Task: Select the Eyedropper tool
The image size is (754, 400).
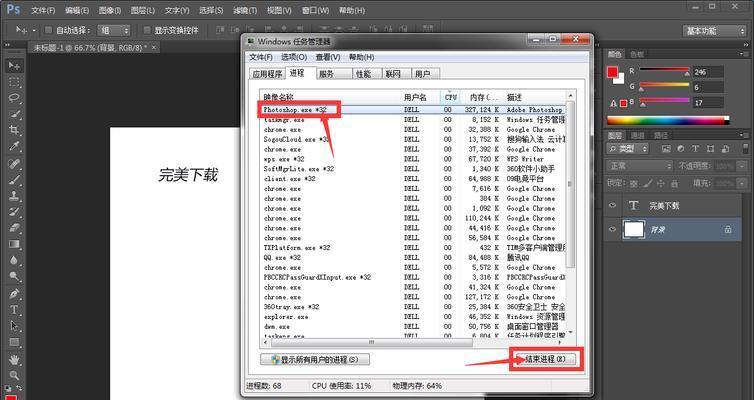Action: [14, 146]
